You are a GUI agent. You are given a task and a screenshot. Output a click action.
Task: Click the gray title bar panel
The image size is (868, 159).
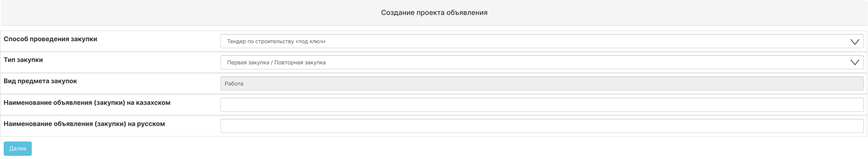coord(434,13)
